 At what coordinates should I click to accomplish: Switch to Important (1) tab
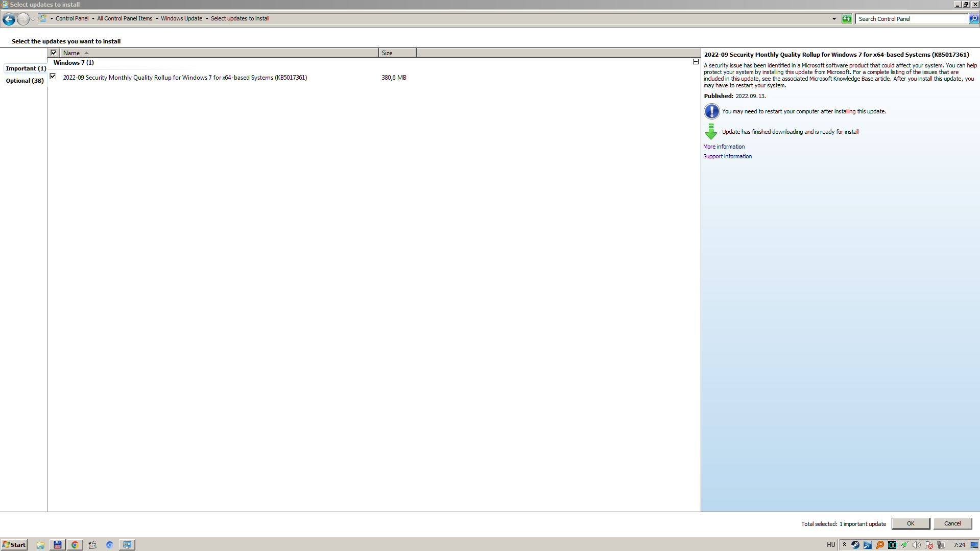(x=26, y=68)
